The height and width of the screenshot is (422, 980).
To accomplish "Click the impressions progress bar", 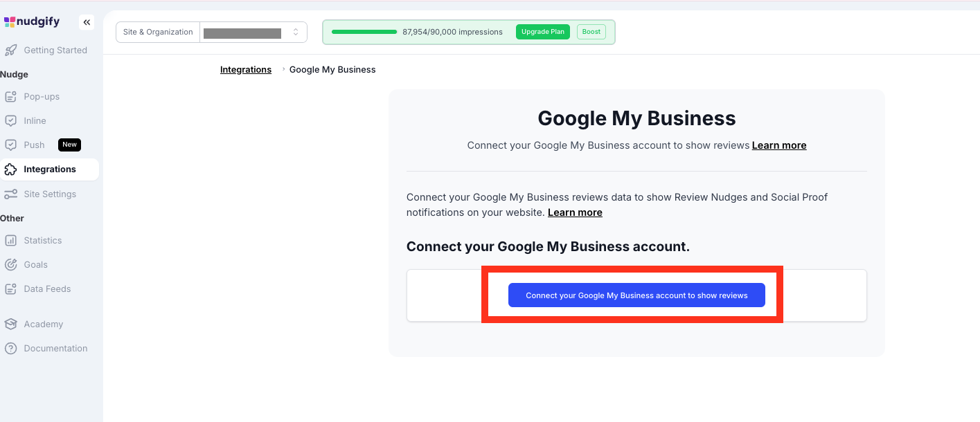I will 364,32.
